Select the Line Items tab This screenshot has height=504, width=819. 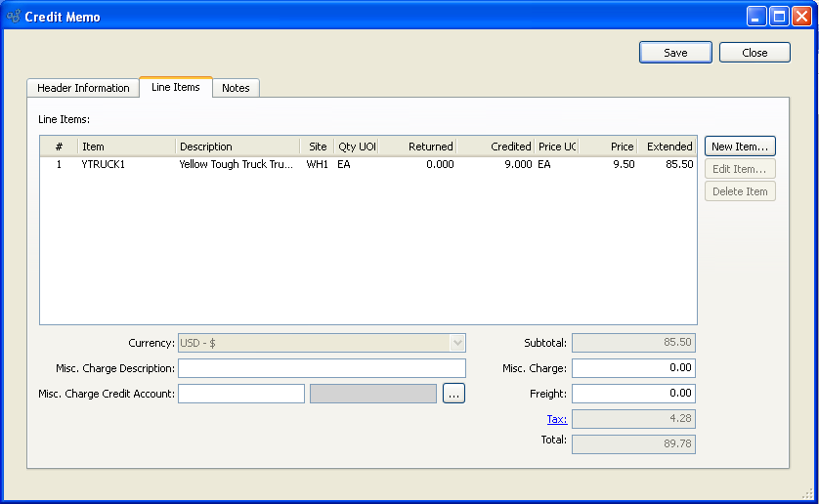(176, 87)
